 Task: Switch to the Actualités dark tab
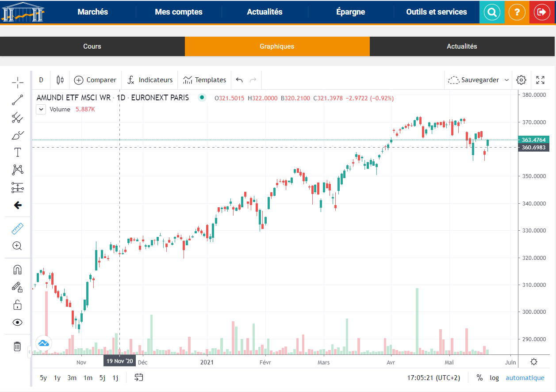coord(462,46)
